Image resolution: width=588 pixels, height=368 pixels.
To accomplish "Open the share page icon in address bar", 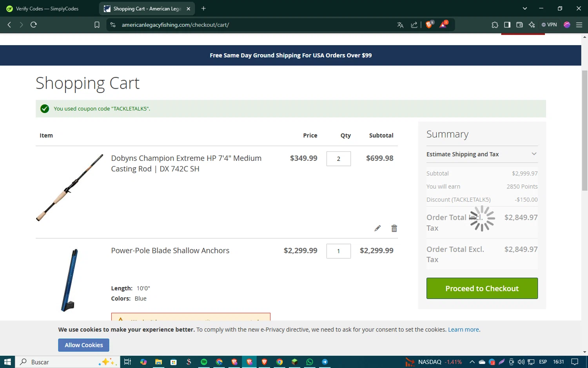I will tap(414, 25).
